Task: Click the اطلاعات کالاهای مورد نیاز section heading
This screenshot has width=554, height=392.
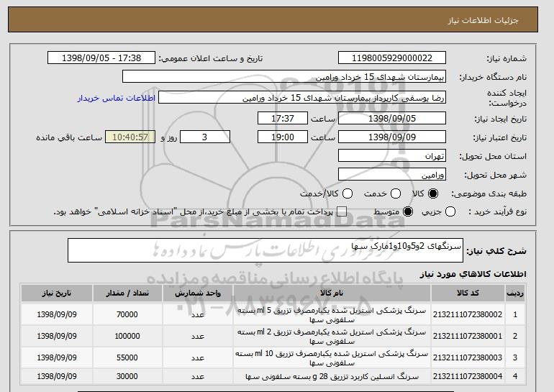Action: pos(473,274)
